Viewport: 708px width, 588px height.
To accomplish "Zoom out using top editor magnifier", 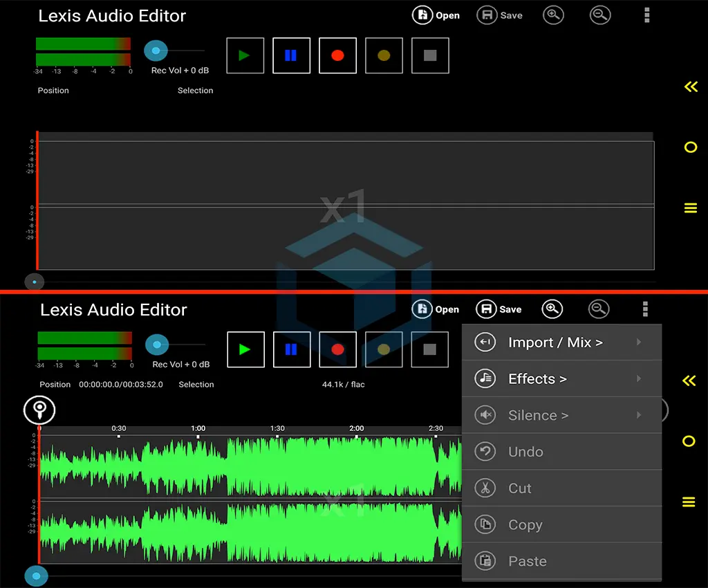I will click(600, 15).
